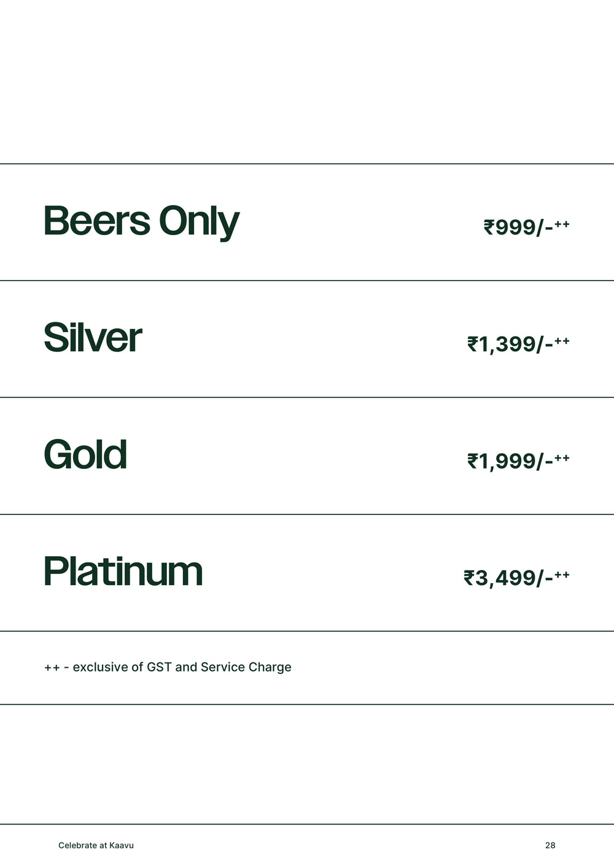
Task: Select the ₹3,499 Platinum price
Action: (x=509, y=578)
